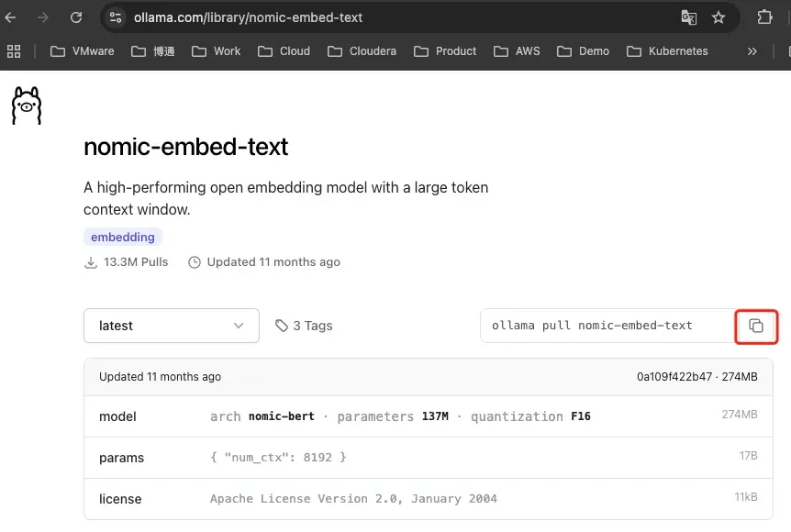791x532 pixels.
Task: Click the ollama pull command field
Action: click(607, 326)
